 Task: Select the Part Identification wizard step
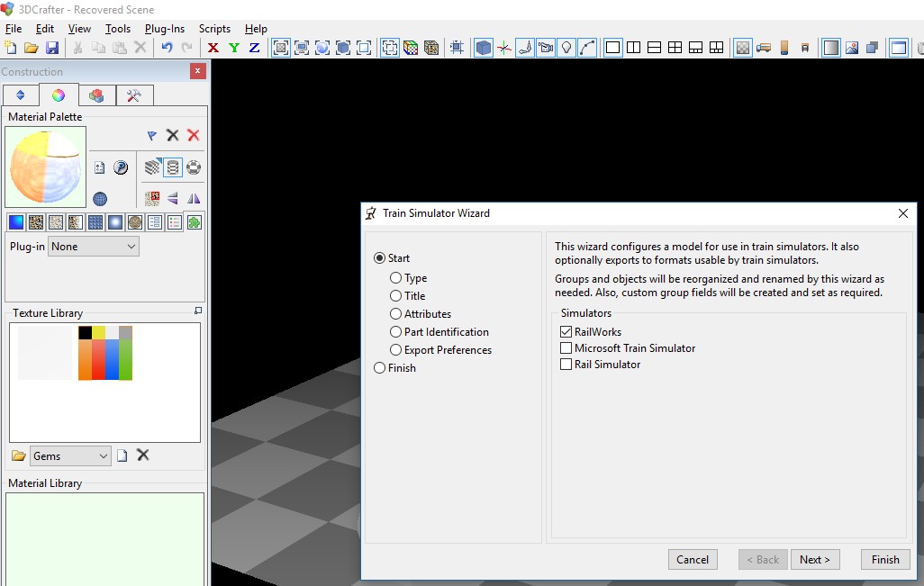[x=395, y=331]
